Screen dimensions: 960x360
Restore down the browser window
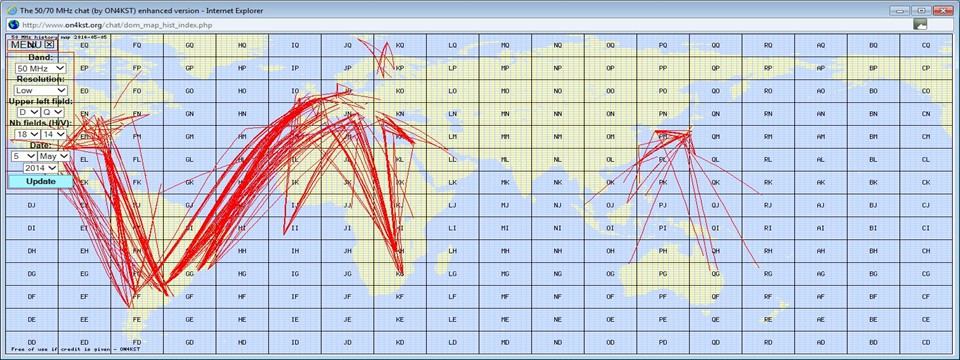(920, 10)
